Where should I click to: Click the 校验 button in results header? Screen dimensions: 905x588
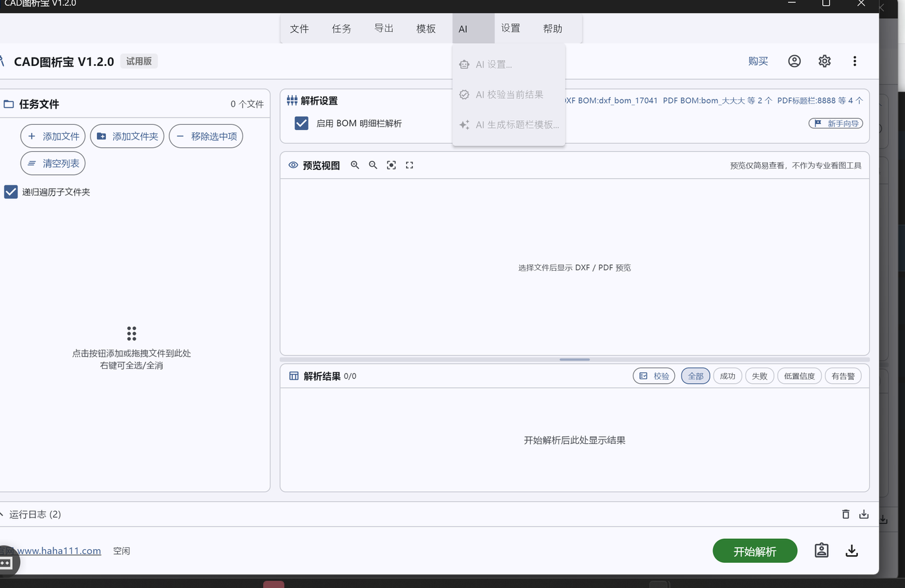click(x=654, y=376)
